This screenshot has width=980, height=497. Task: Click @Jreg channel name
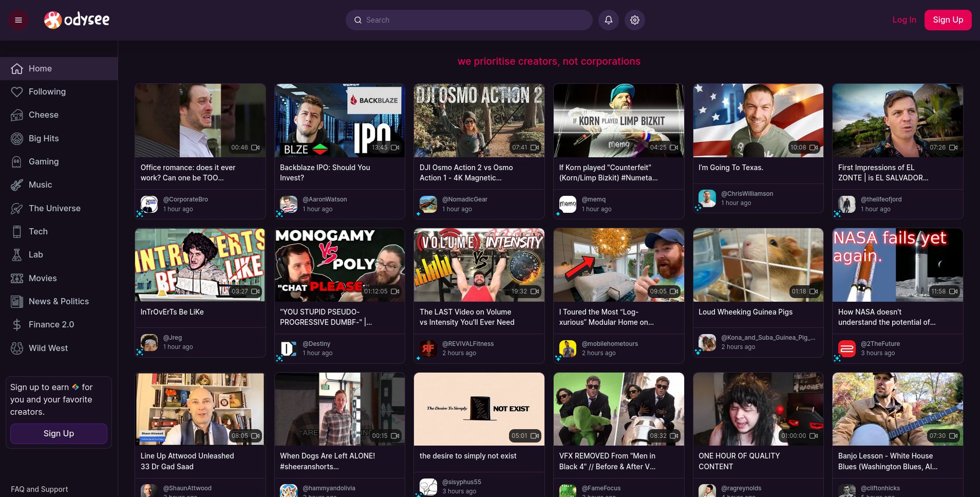pyautogui.click(x=173, y=338)
